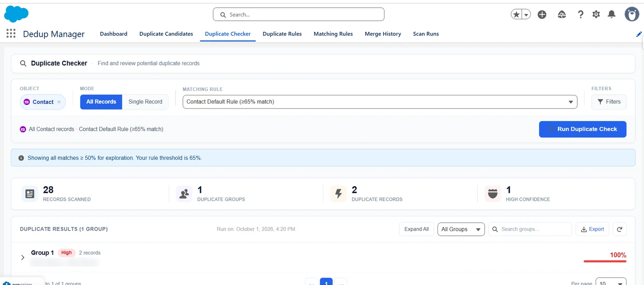Screen dimensions: 644x285
Task: Click the Salesforce cloud logo
Action: point(16,14)
